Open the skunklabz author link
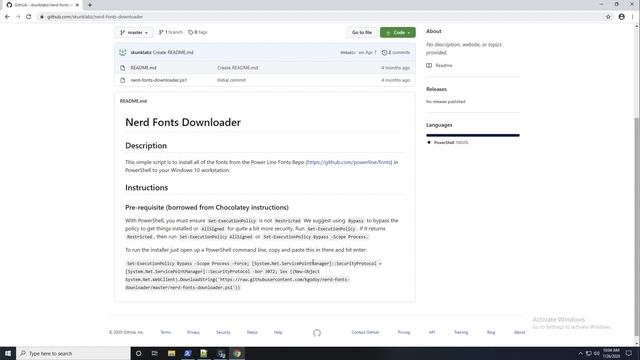 click(141, 52)
